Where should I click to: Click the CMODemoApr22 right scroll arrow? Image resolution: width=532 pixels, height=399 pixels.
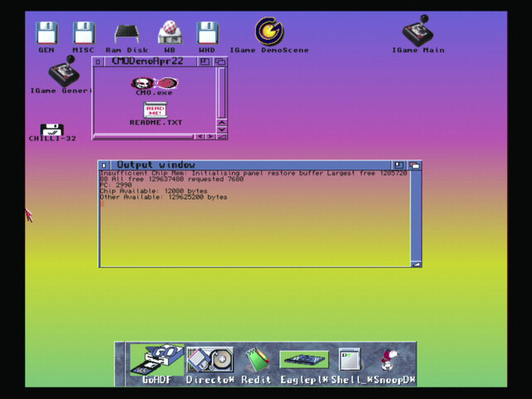coord(210,136)
